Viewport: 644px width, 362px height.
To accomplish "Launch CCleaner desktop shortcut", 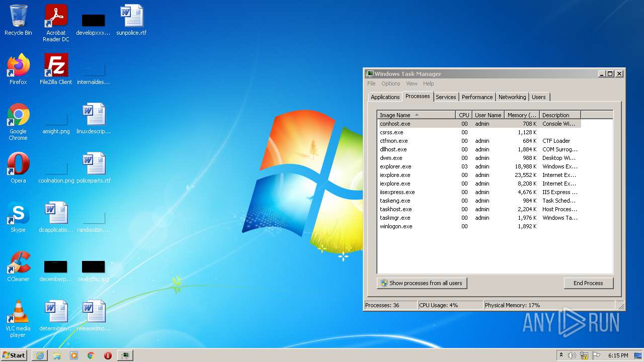I will [18, 266].
